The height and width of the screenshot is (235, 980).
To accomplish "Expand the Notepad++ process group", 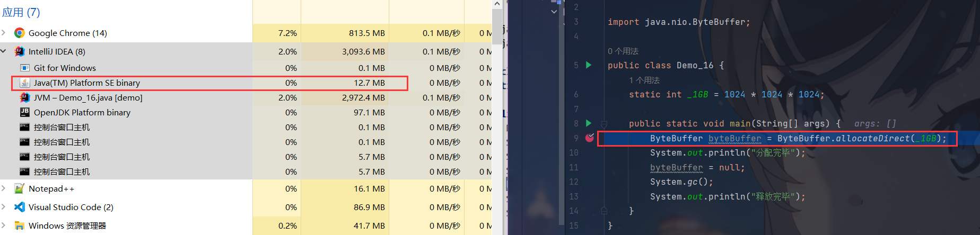I will tap(4, 188).
